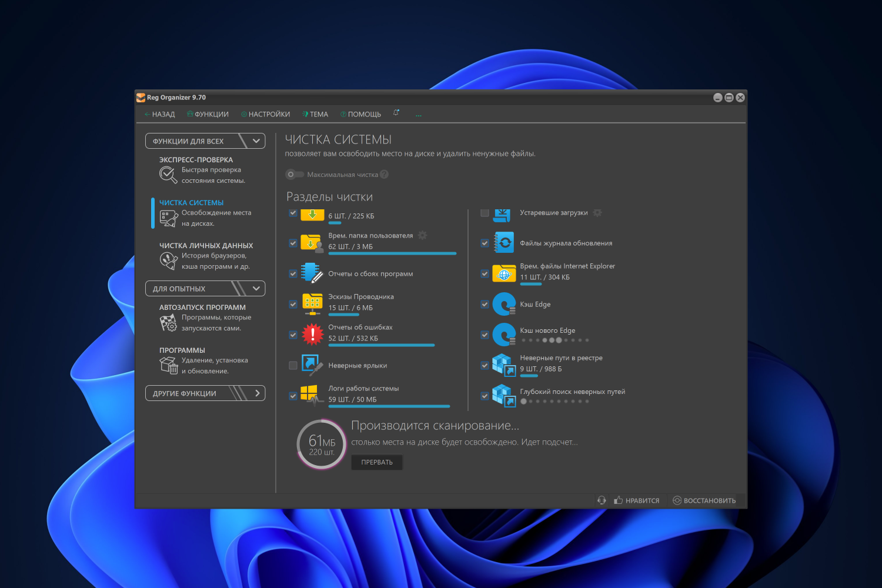This screenshot has width=882, height=588.
Task: Click the Неверные ярлыки shortcut icon
Action: (x=312, y=365)
